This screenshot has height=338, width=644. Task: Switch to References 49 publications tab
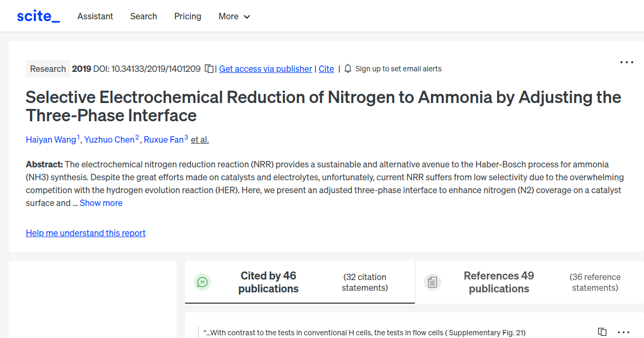click(x=499, y=282)
